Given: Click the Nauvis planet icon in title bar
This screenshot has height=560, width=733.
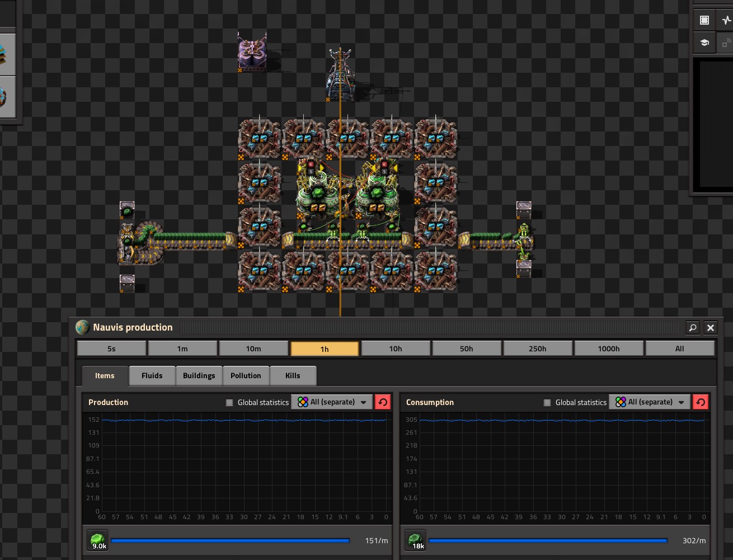Looking at the screenshot, I should coord(83,327).
